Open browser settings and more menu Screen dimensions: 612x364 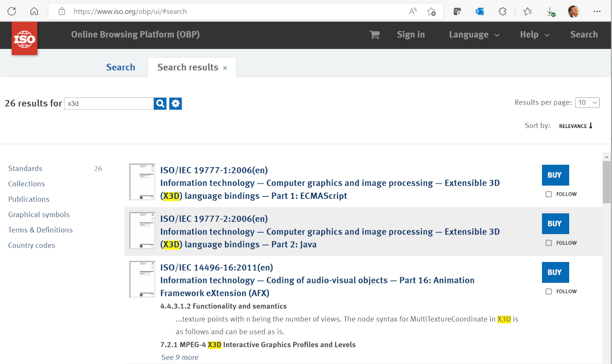[x=597, y=11]
